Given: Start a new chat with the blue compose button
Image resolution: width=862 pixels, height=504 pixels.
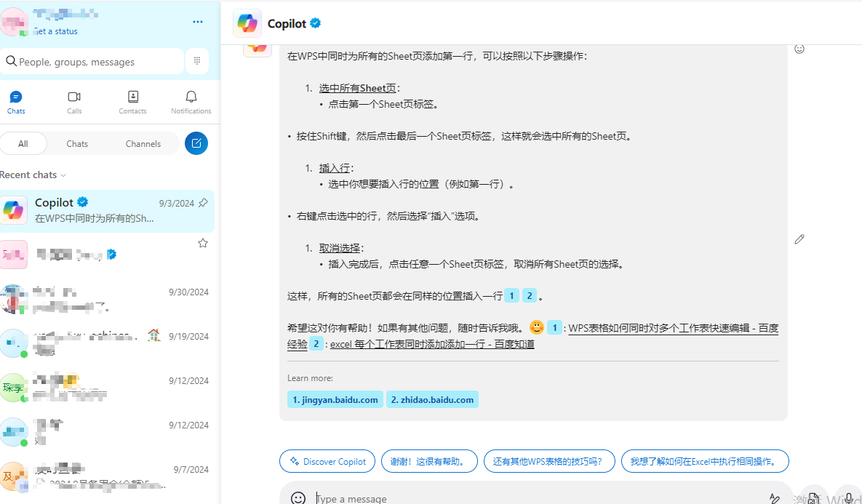Looking at the screenshot, I should point(196,143).
